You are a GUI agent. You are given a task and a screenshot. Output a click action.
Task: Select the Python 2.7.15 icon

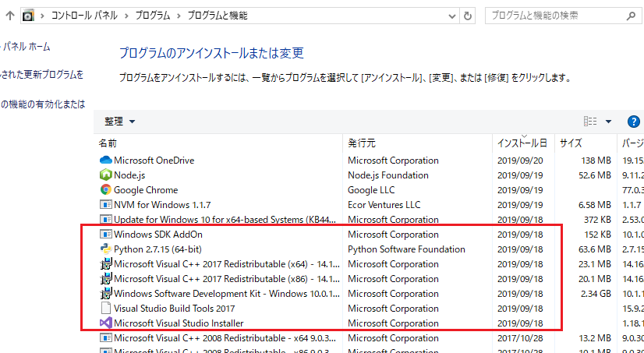point(106,249)
